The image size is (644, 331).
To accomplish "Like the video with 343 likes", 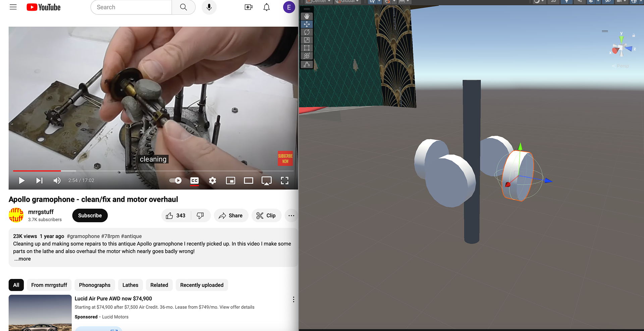I will (176, 216).
